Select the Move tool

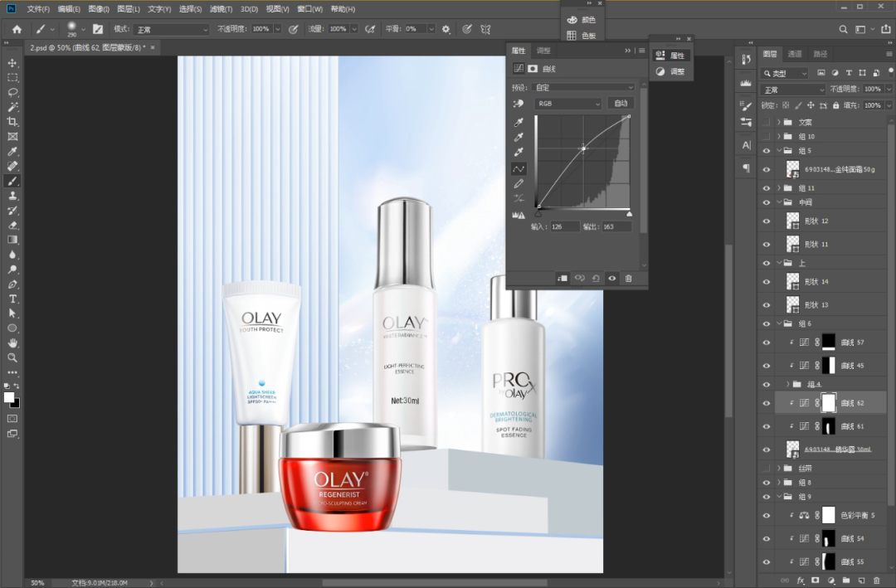[x=12, y=63]
